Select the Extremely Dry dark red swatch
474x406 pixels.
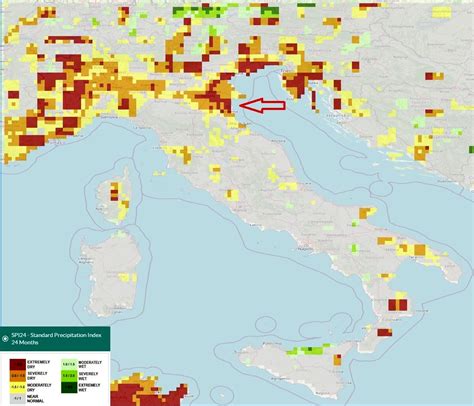[18, 364]
